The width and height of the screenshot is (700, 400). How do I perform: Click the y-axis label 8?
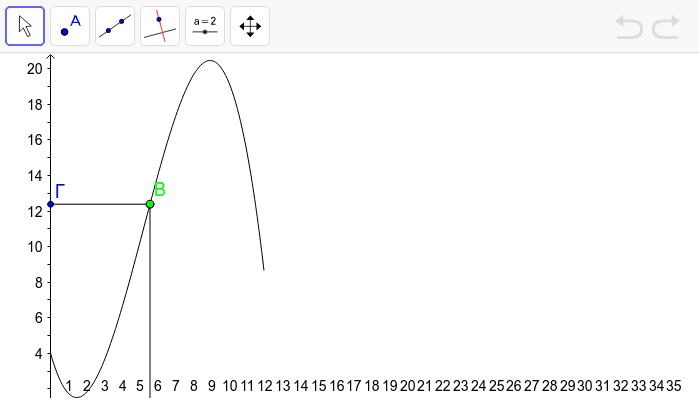click(x=39, y=283)
